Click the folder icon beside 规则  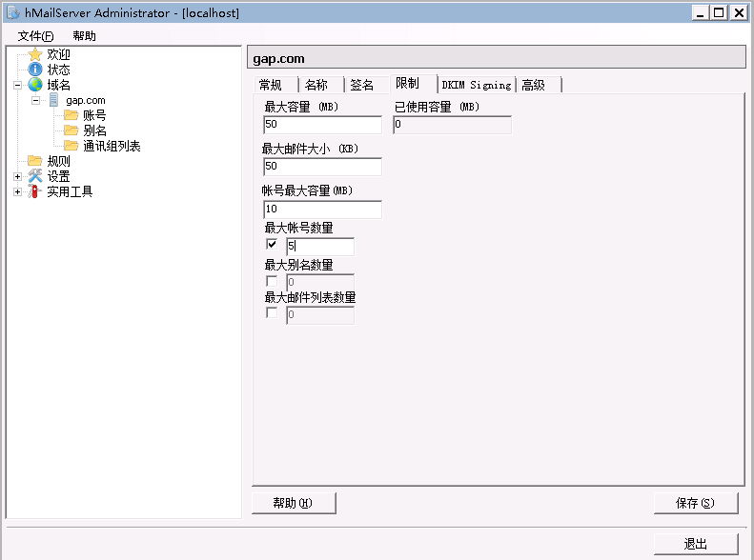35,161
